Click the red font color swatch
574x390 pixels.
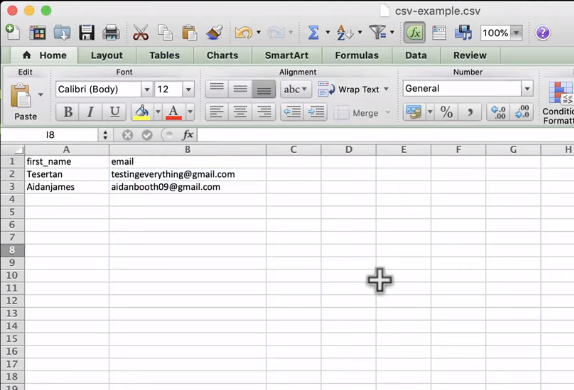coord(174,112)
